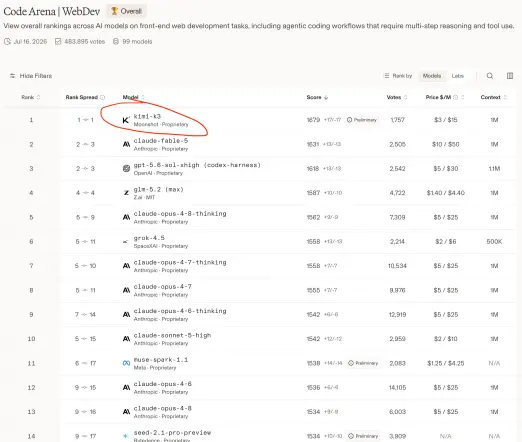Sort by Price $/M column arrows
The image size is (522, 442).
click(x=463, y=97)
